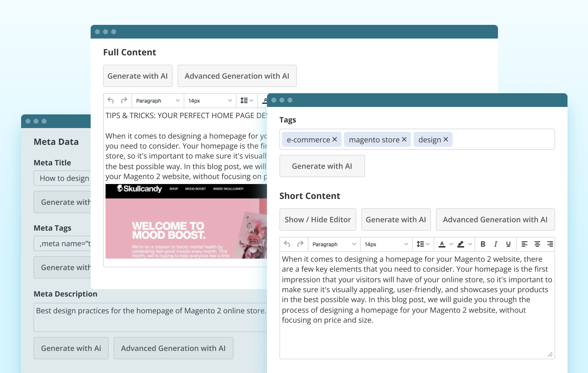Toggle bold formatting in Short Content toolbar
This screenshot has width=588, height=373.
tap(483, 244)
